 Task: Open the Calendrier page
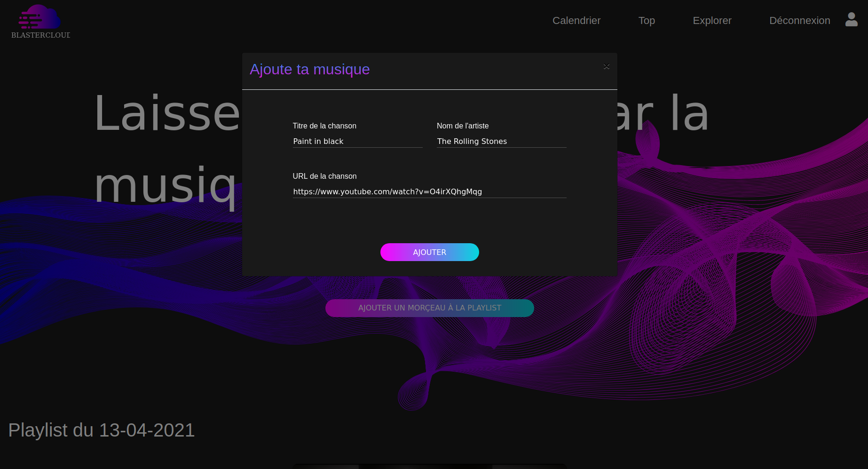(x=576, y=21)
